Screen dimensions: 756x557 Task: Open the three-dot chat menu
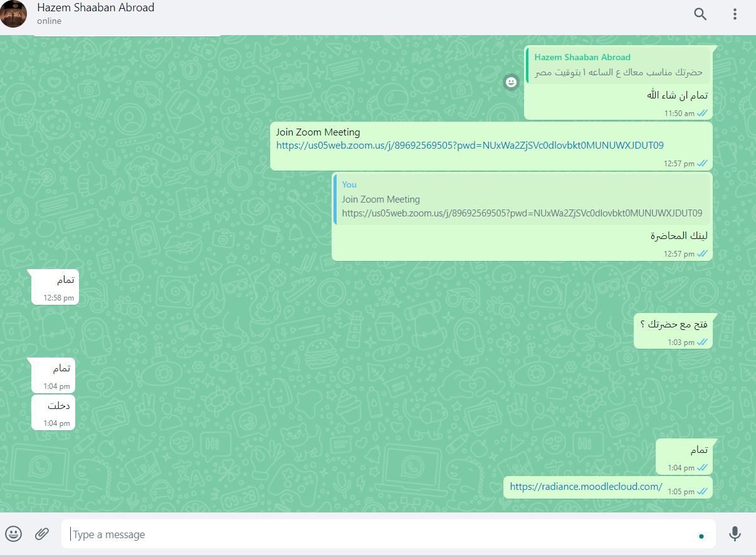735,14
